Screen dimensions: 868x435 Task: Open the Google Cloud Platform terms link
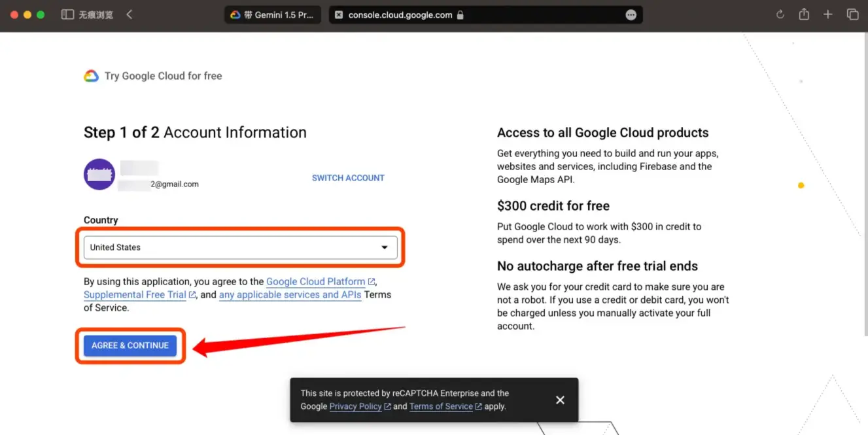[321, 282]
